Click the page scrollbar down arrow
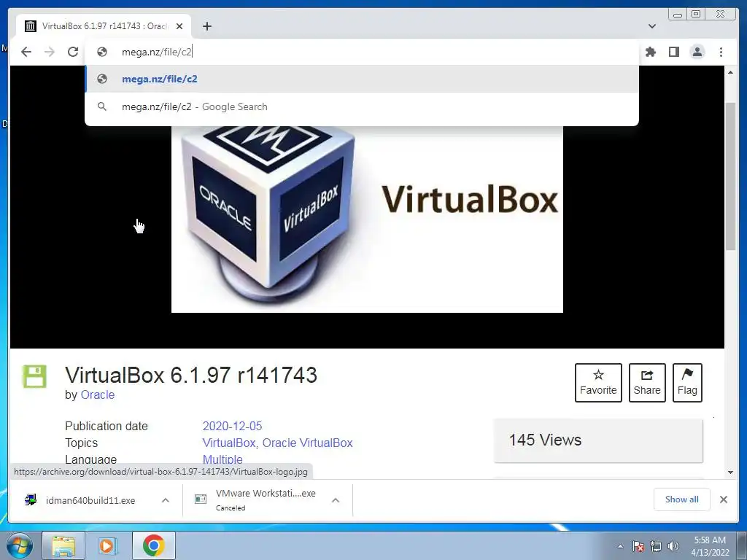 [730, 472]
